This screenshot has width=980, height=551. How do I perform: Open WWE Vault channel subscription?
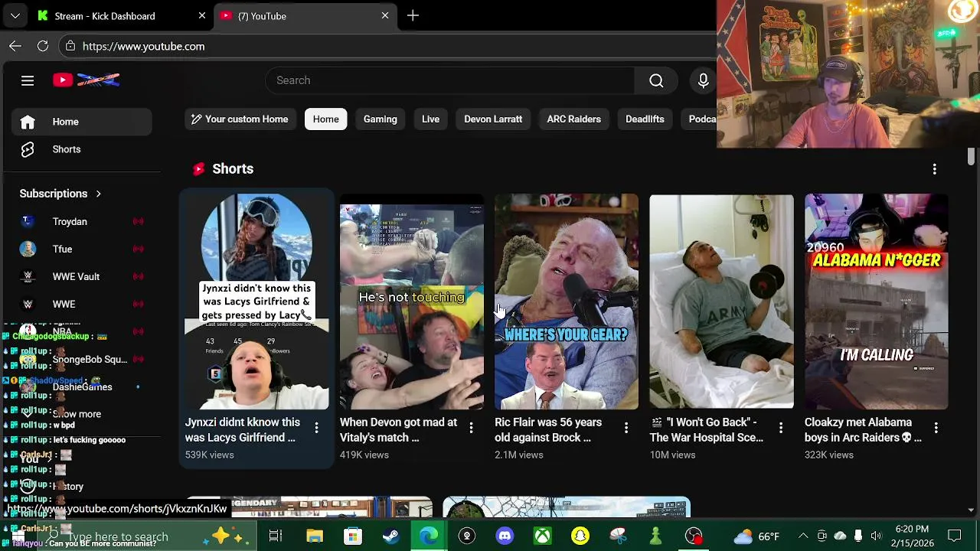(82, 276)
